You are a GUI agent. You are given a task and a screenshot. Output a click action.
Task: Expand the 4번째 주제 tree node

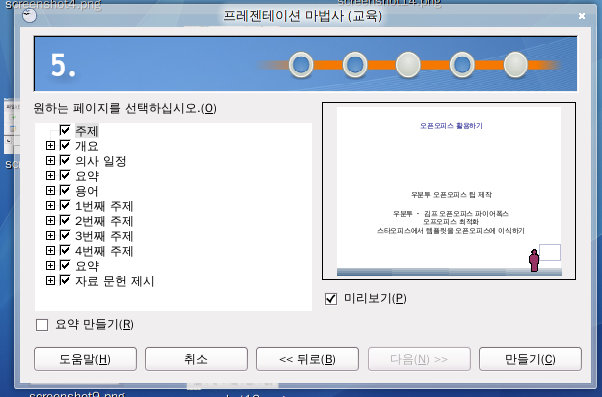coord(50,250)
